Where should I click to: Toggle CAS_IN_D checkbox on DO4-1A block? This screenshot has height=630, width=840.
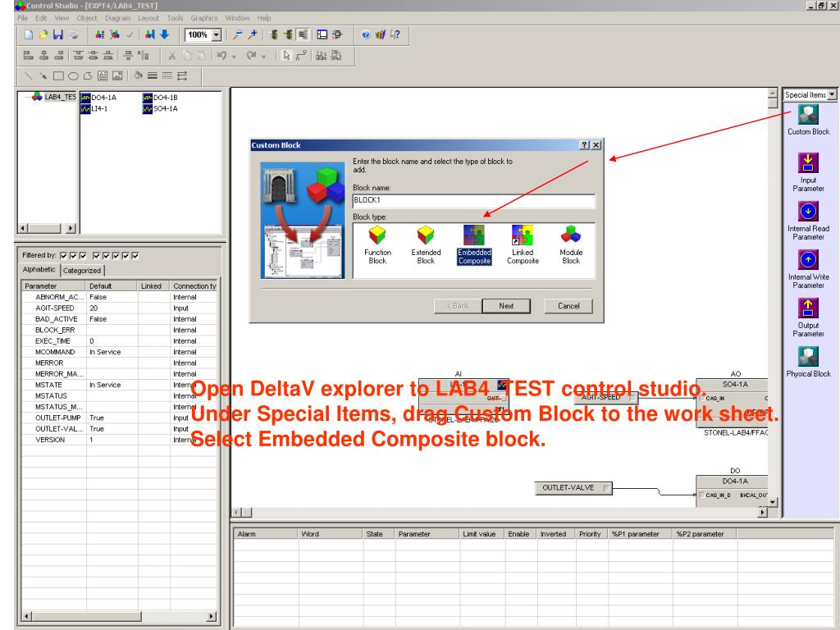click(701, 495)
